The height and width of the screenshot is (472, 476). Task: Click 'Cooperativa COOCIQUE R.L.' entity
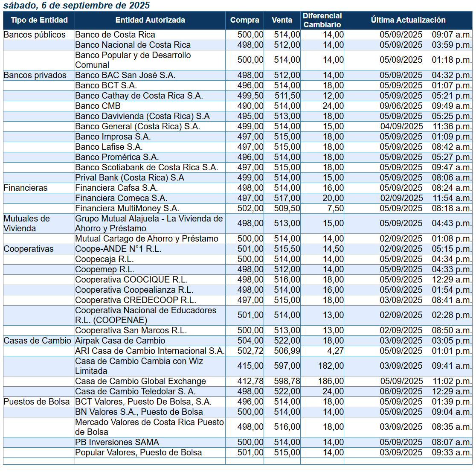(x=131, y=280)
